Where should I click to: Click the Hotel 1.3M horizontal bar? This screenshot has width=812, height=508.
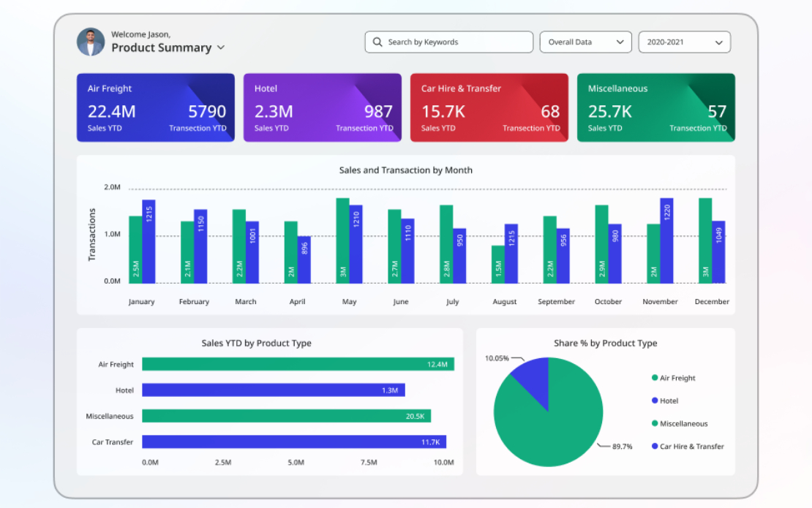(x=274, y=390)
